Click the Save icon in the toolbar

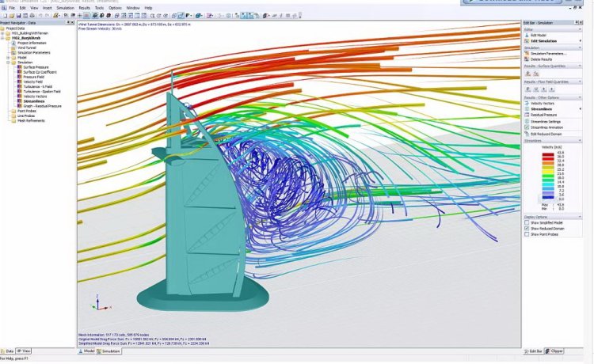point(17,15)
